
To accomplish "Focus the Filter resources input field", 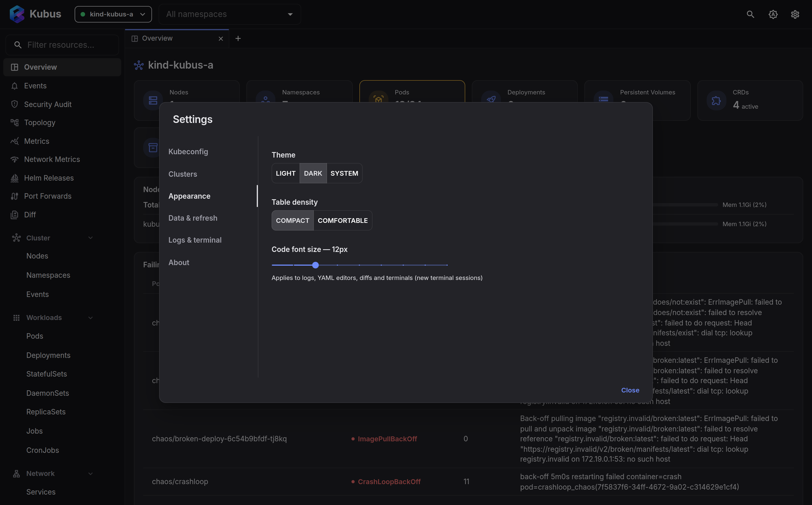I will tap(63, 45).
